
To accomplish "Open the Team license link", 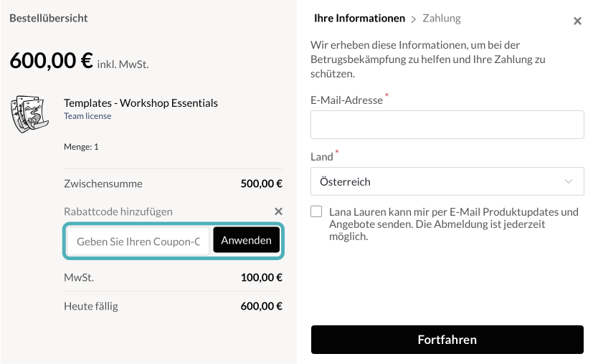I will coord(87,116).
